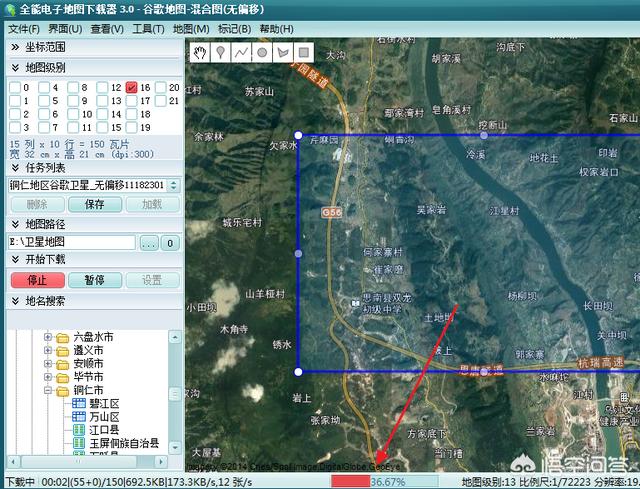
Task: Collapse the 铜仁市 tree node
Action: [x=48, y=390]
